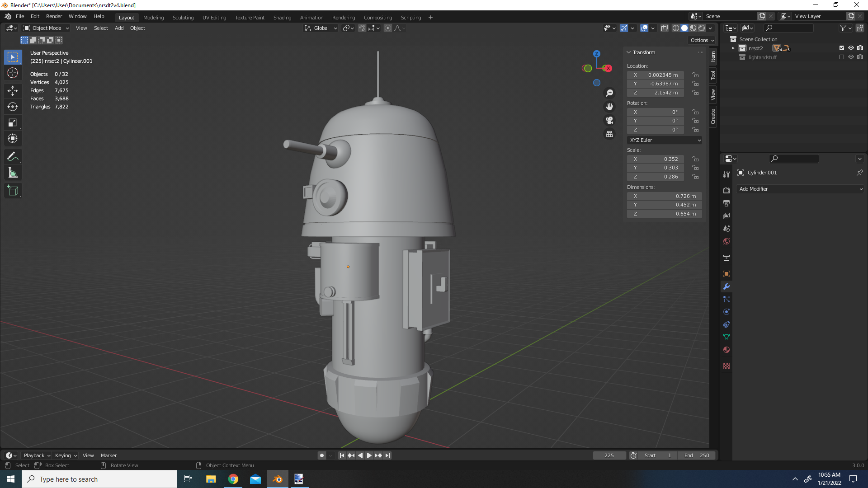Open the Render menu
This screenshot has width=868, height=488.
pyautogui.click(x=54, y=16)
